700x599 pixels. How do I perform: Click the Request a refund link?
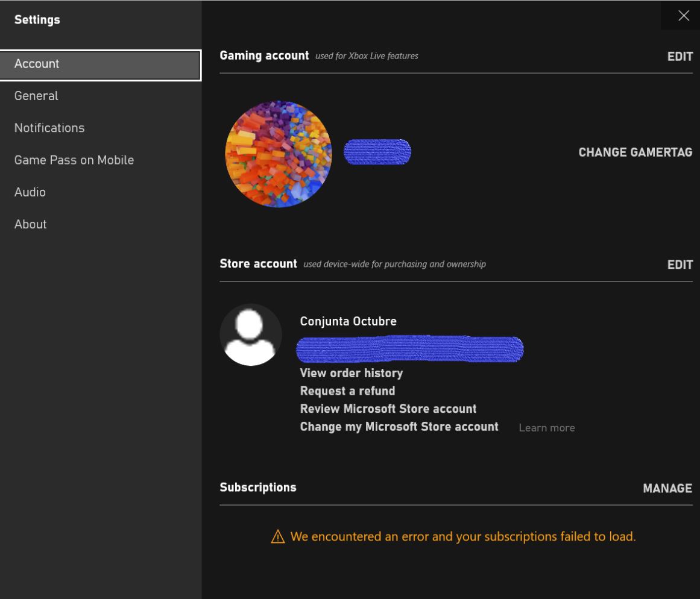[x=347, y=391]
